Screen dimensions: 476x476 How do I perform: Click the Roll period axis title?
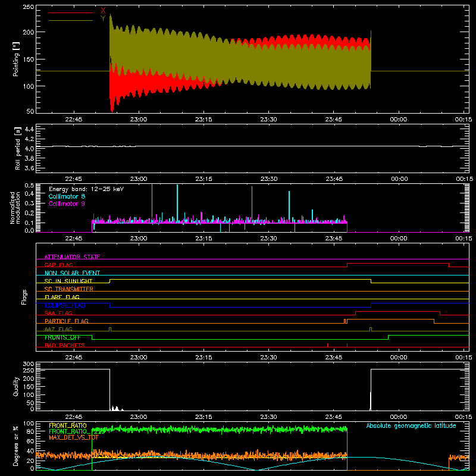pos(18,148)
